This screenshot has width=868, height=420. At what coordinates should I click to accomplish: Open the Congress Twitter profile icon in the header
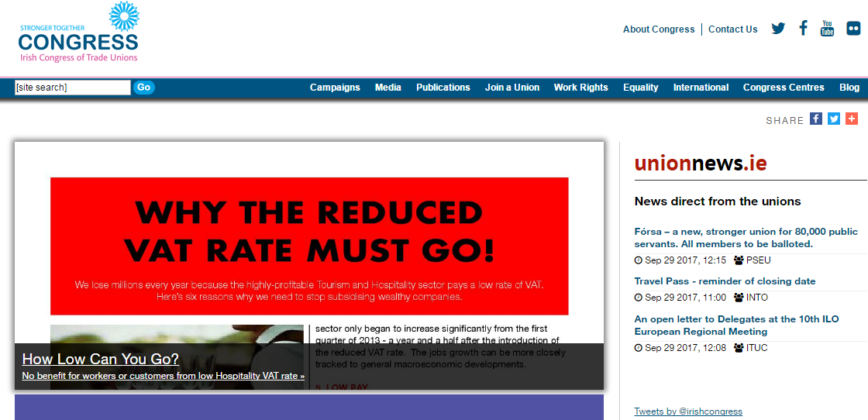pos(778,28)
